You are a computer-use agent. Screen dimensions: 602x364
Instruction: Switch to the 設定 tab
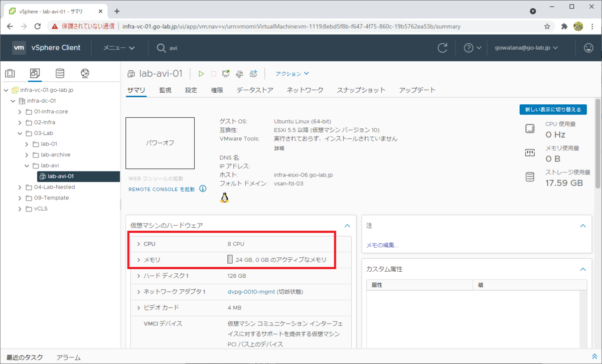pyautogui.click(x=191, y=90)
